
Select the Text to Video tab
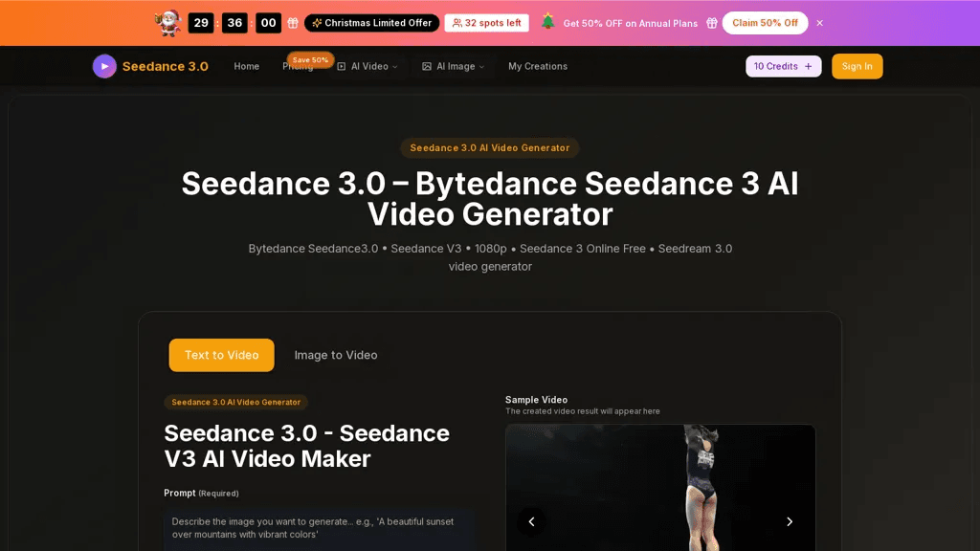221,355
